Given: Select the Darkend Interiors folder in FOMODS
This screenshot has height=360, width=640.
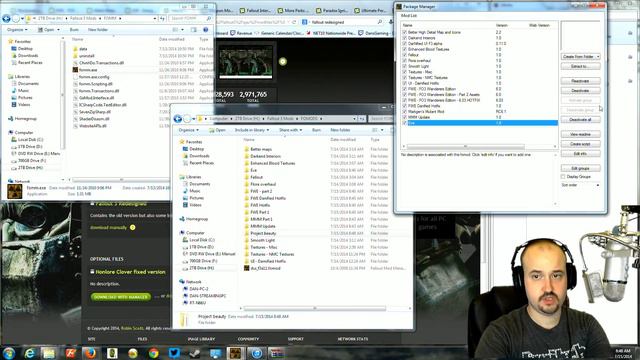Looking at the screenshot, I should tap(265, 156).
